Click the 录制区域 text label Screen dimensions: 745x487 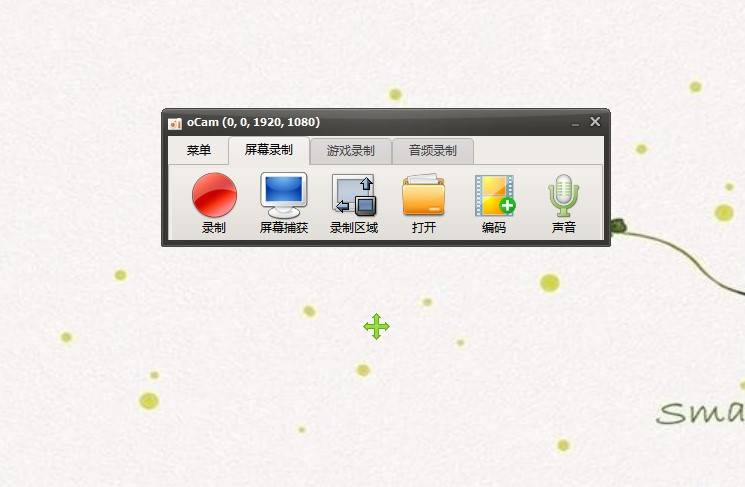coord(354,228)
